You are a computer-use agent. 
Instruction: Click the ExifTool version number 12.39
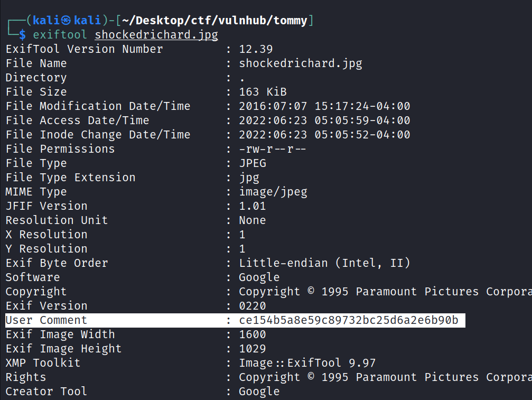(x=256, y=49)
